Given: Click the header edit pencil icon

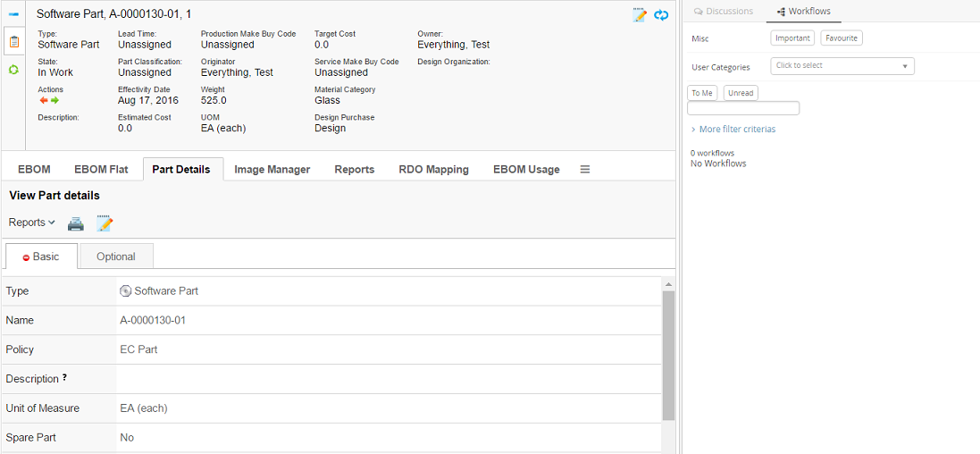Looking at the screenshot, I should click(640, 15).
